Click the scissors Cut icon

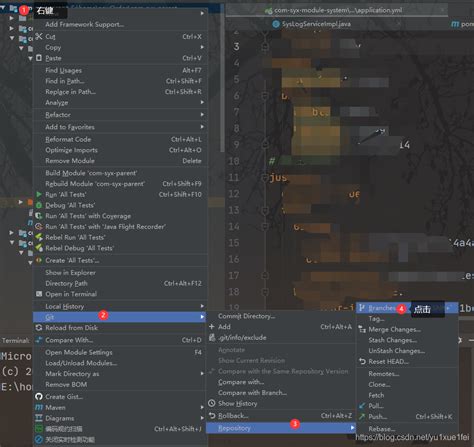pyautogui.click(x=39, y=36)
